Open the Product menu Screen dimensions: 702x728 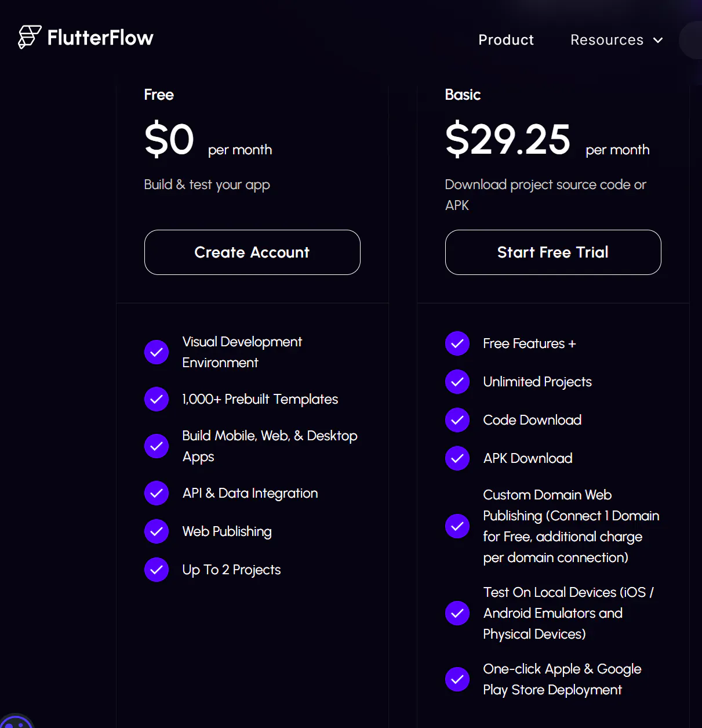[506, 40]
